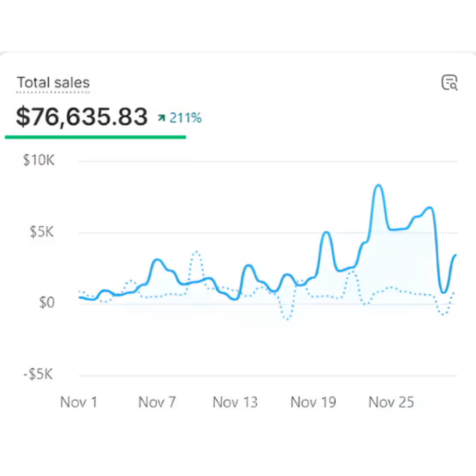The width and height of the screenshot is (476, 476).
Task: Click the green underline beneath the total
Action: (95, 137)
